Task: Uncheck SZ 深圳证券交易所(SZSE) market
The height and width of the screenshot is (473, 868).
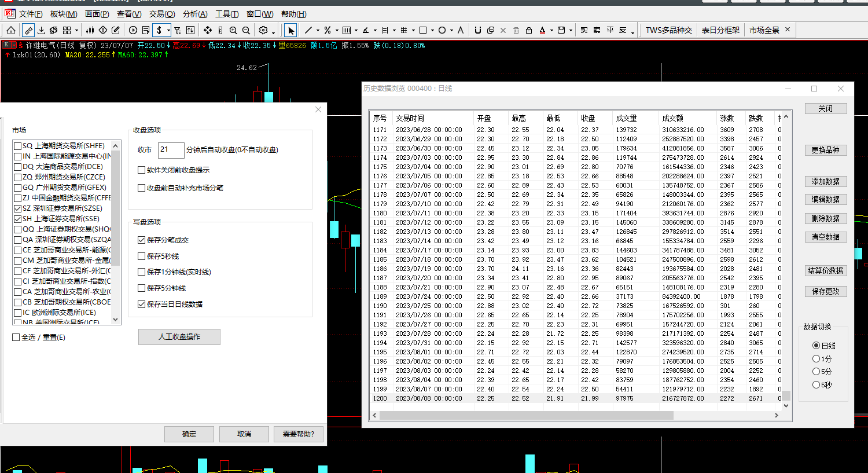Action: pos(18,208)
